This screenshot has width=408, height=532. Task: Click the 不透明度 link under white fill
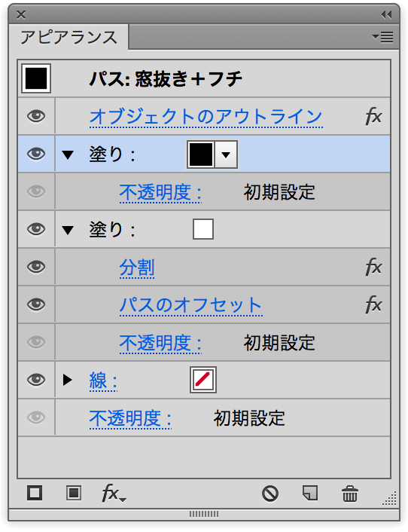(160, 343)
